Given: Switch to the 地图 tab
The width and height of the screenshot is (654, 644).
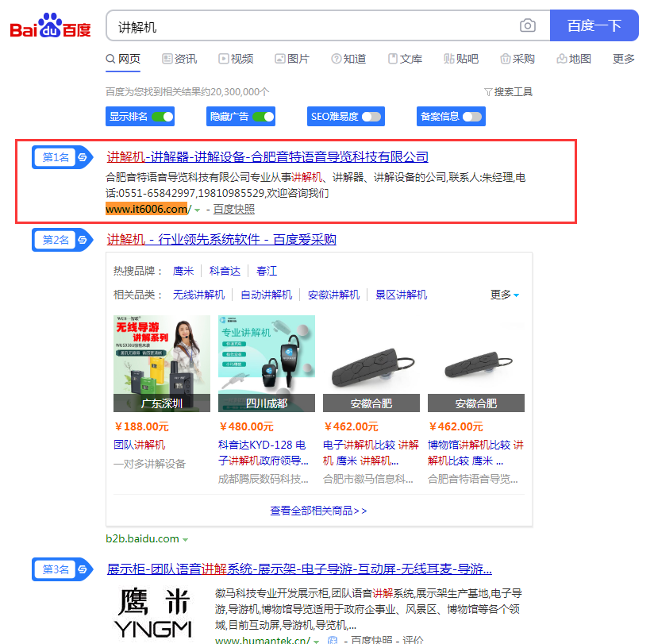Looking at the screenshot, I should coord(574,59).
